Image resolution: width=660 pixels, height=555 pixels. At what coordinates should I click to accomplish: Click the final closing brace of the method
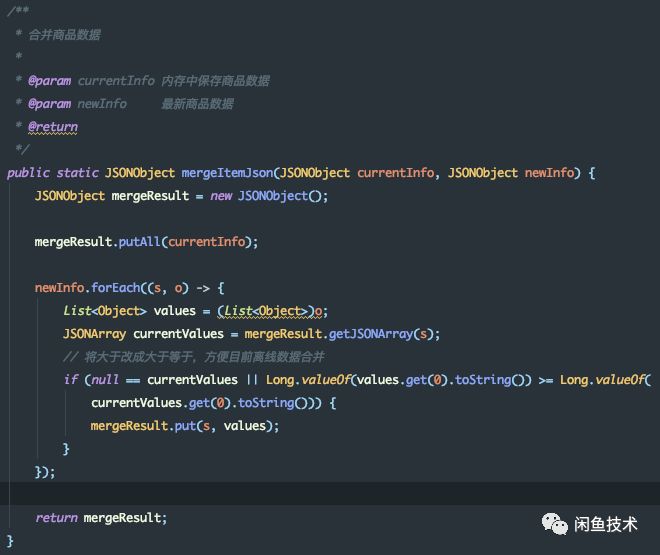pos(10,541)
